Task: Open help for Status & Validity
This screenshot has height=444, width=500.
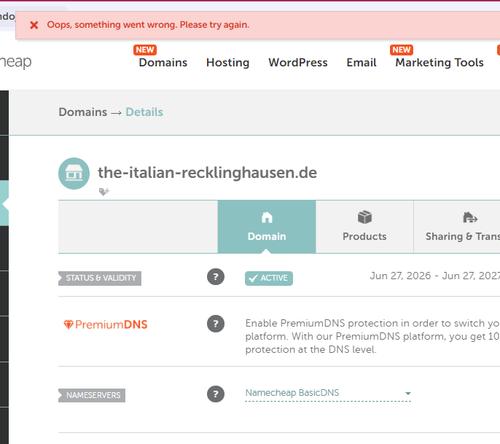Action: 216,277
